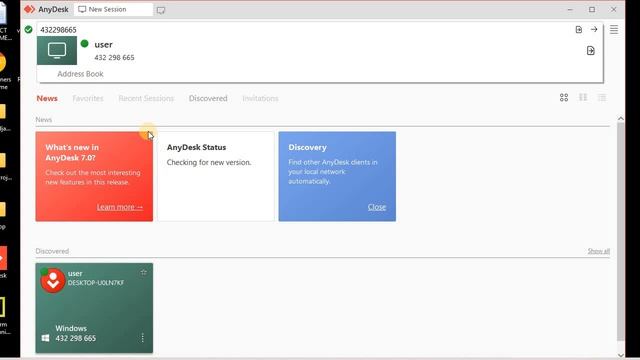Switch to the New Session tab
Viewport: 640px width, 360px height.
(x=113, y=9)
